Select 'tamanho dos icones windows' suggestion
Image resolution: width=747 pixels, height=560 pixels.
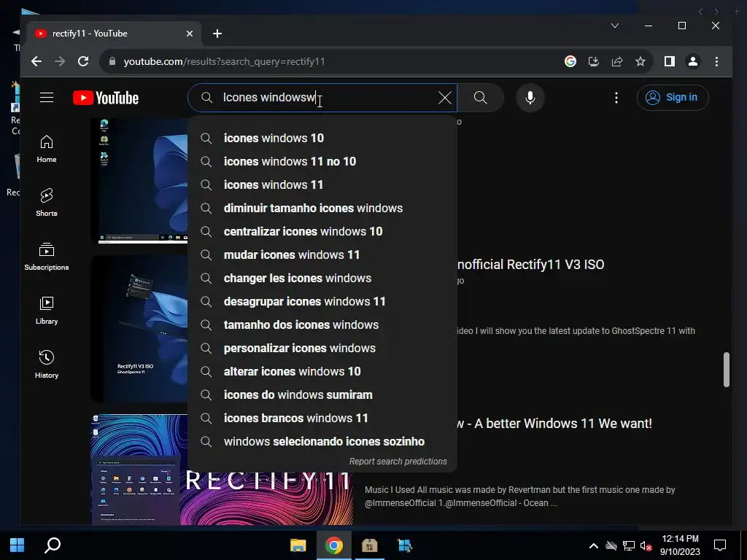click(322, 324)
